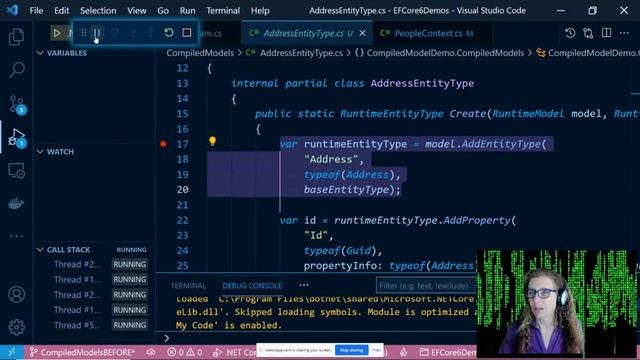Screen dimensions: 640x360
Task: Click EFCore6Demos project in status bar
Action: [x=448, y=352]
